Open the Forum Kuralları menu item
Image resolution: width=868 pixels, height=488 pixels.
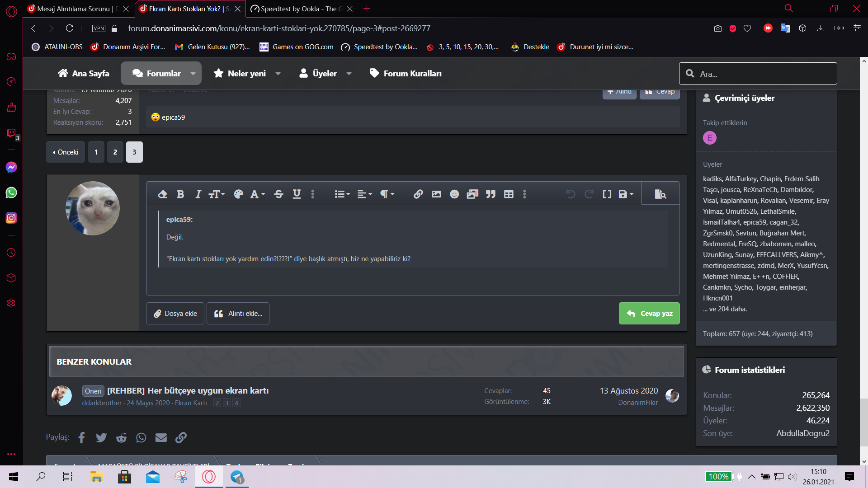(x=406, y=74)
